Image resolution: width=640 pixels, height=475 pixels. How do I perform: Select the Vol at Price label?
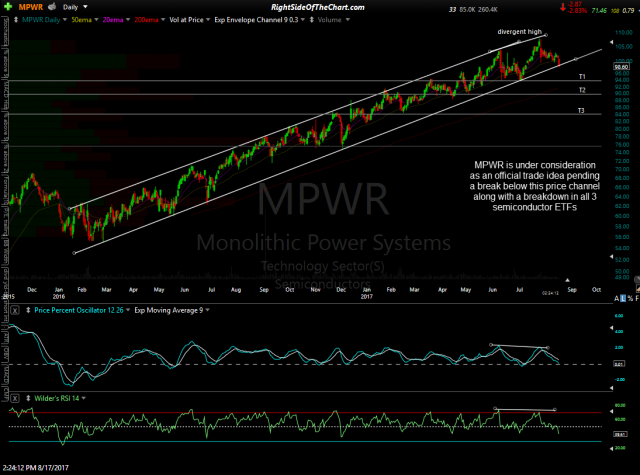point(186,20)
